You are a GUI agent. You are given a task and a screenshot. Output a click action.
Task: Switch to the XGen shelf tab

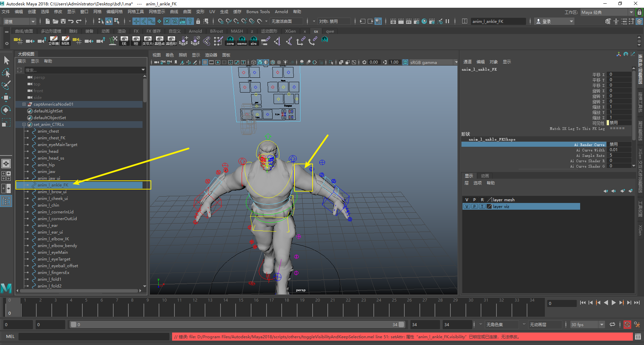click(290, 31)
